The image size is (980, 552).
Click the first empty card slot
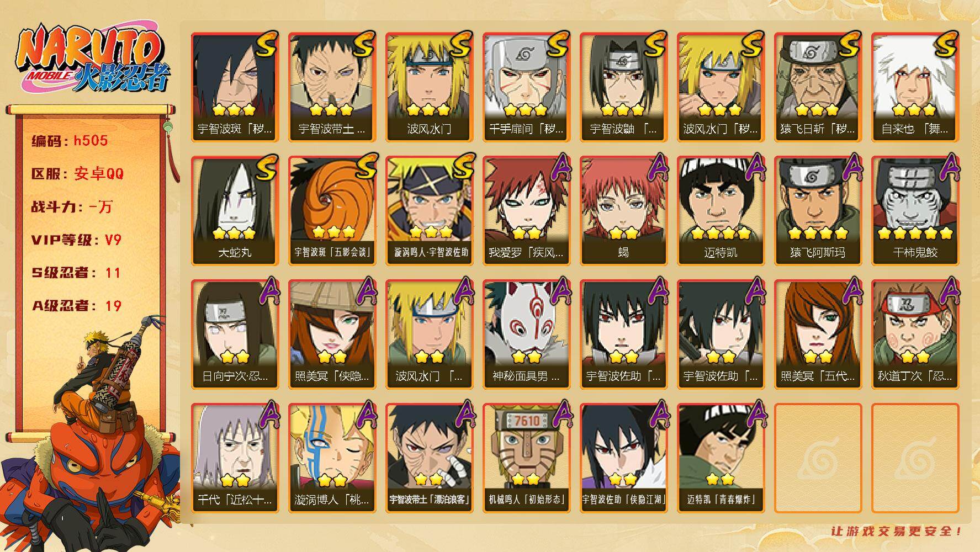pos(818,458)
